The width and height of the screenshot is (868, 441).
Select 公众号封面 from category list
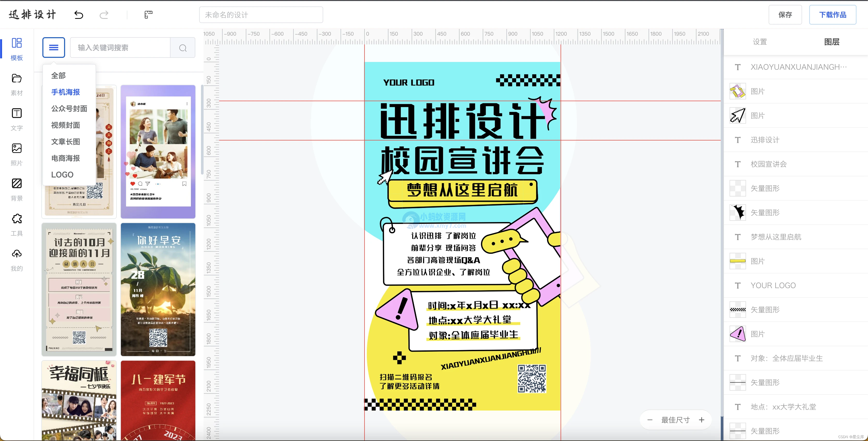[69, 108]
